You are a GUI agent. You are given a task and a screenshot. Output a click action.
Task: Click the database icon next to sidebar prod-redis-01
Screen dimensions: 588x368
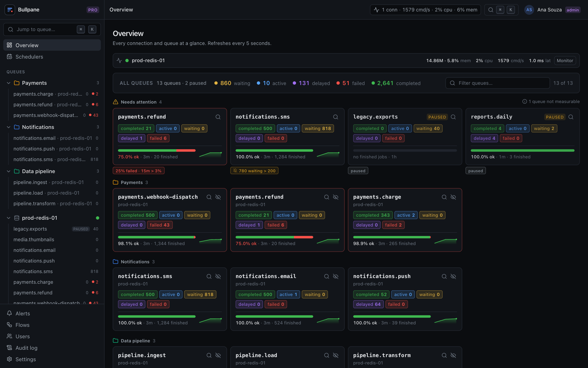[17, 218]
